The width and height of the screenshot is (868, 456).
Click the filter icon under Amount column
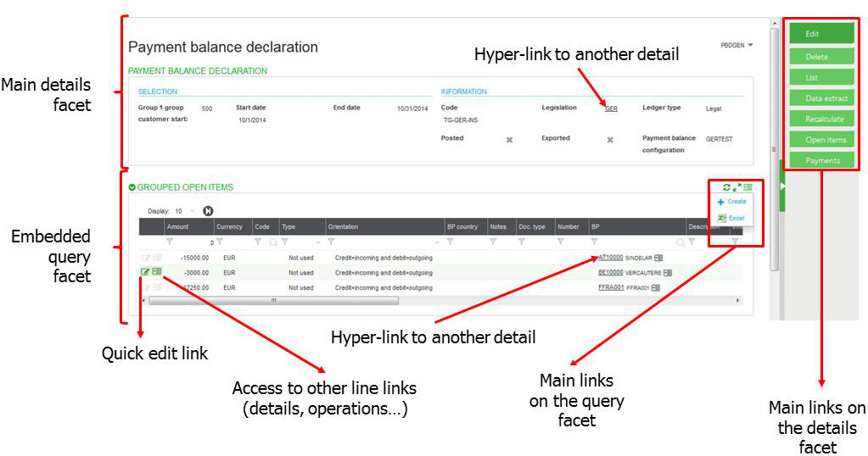pyautogui.click(x=170, y=242)
